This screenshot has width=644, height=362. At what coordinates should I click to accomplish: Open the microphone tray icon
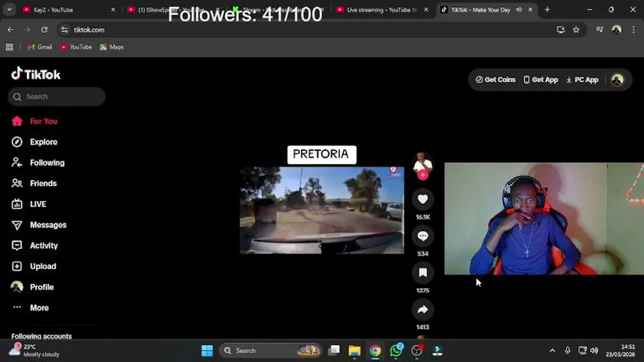point(568,350)
